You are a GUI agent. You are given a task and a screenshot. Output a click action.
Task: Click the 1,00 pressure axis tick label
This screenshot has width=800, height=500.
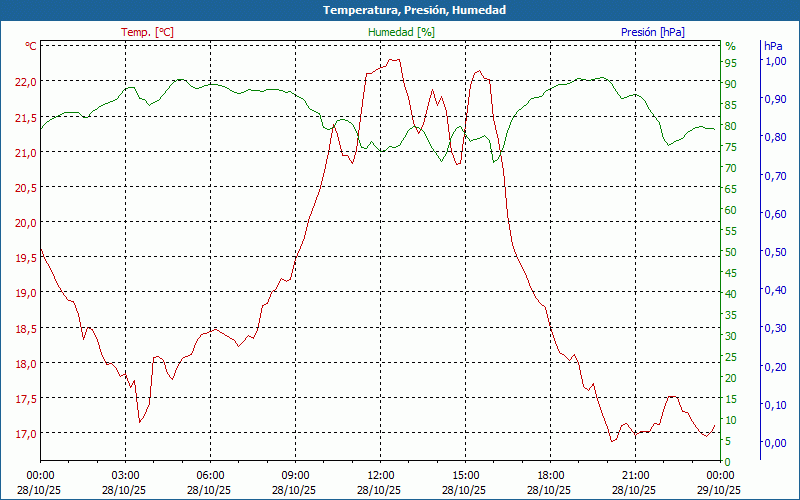(x=775, y=61)
